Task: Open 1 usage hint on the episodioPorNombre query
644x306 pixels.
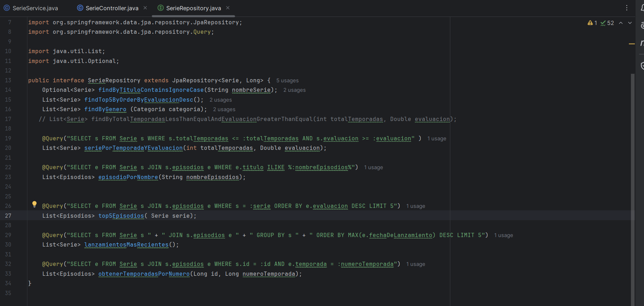Action: pyautogui.click(x=374, y=167)
